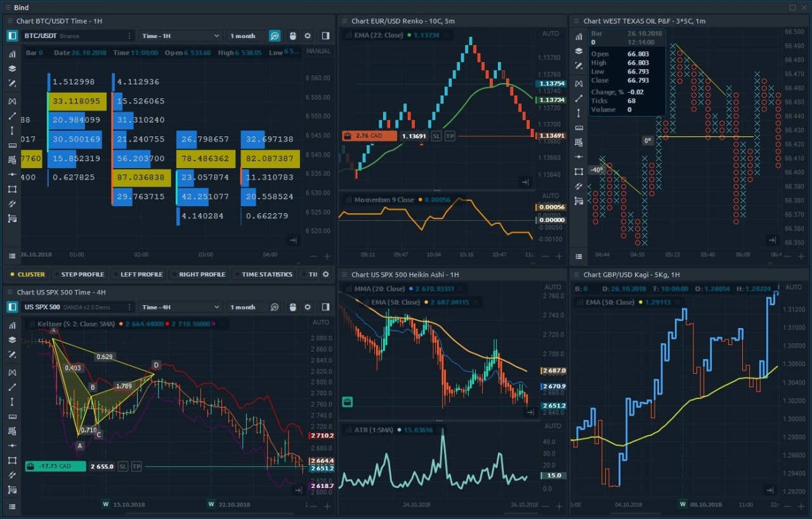Toggle the CLUSTER volume mode
Screen dimensions: 812x519
click(x=27, y=275)
